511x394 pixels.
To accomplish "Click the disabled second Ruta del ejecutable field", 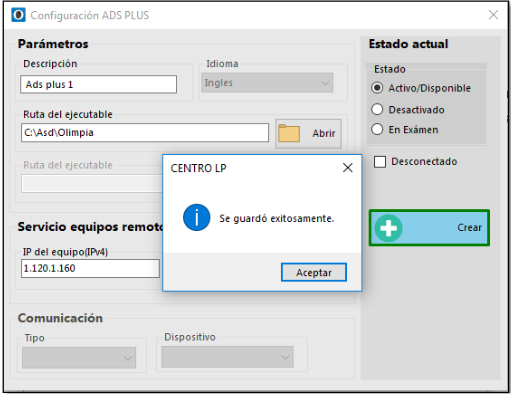I will click(92, 183).
